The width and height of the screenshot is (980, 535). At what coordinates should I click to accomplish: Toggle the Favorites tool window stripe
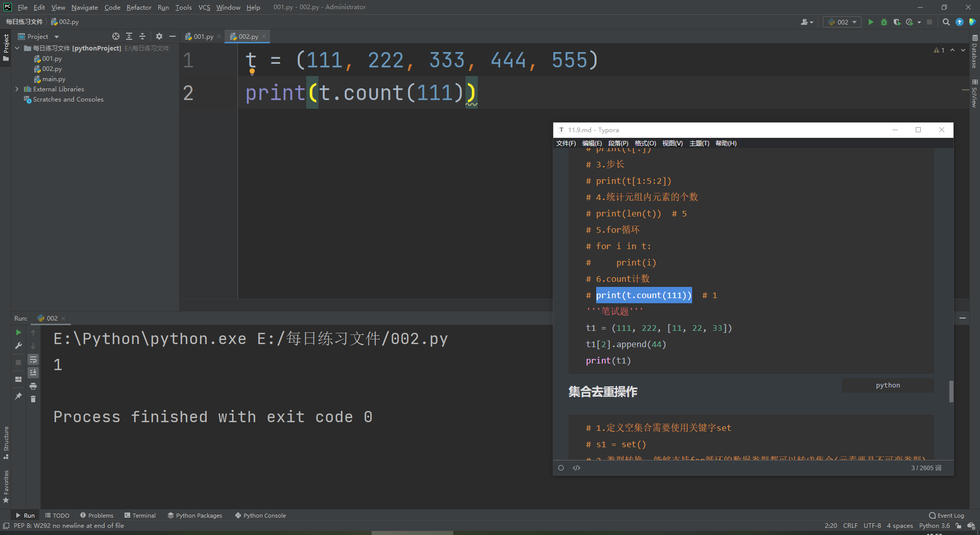point(6,487)
